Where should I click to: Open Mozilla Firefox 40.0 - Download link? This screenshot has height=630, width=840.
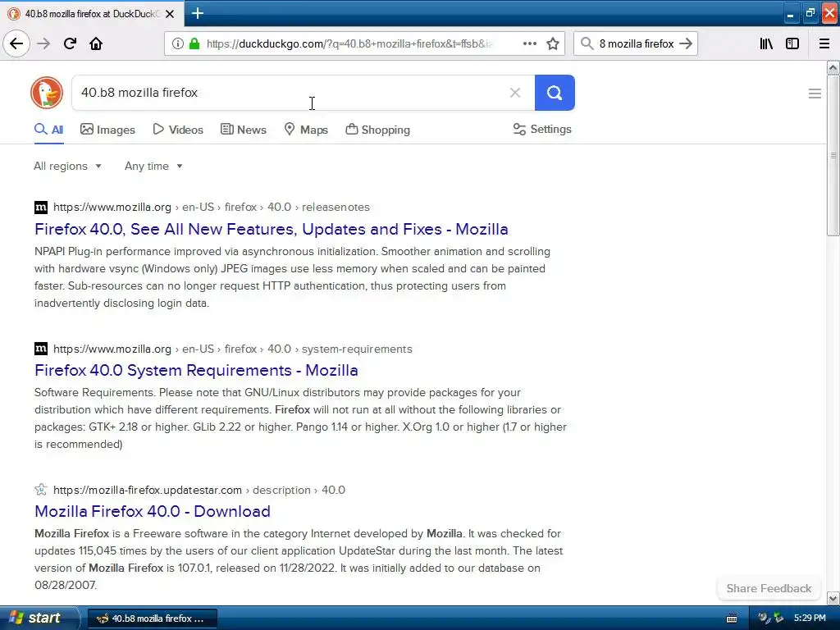tap(152, 511)
